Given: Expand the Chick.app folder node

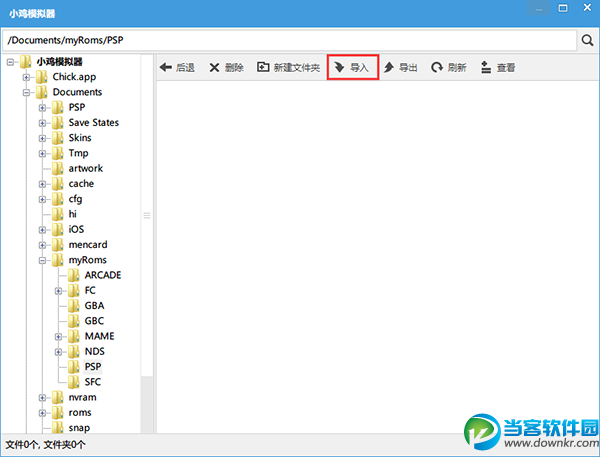Looking at the screenshot, I should (x=26, y=77).
